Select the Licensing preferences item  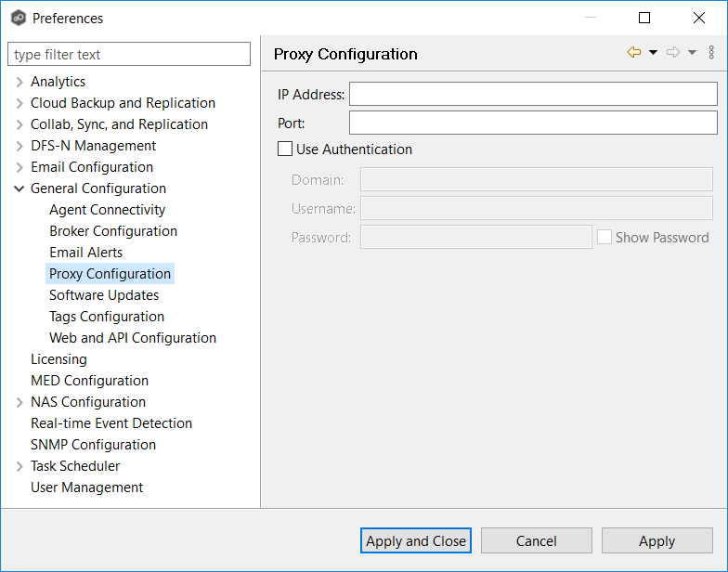tap(58, 359)
